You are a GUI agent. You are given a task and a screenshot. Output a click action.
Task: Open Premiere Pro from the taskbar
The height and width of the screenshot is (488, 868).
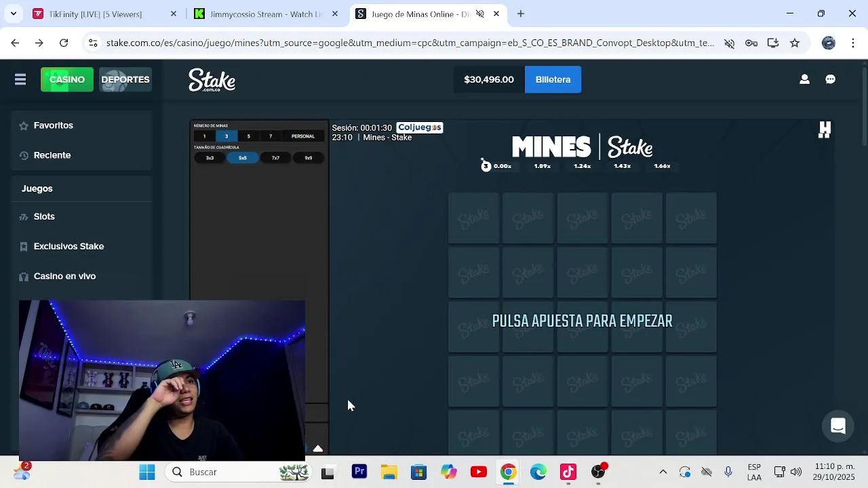click(x=359, y=472)
